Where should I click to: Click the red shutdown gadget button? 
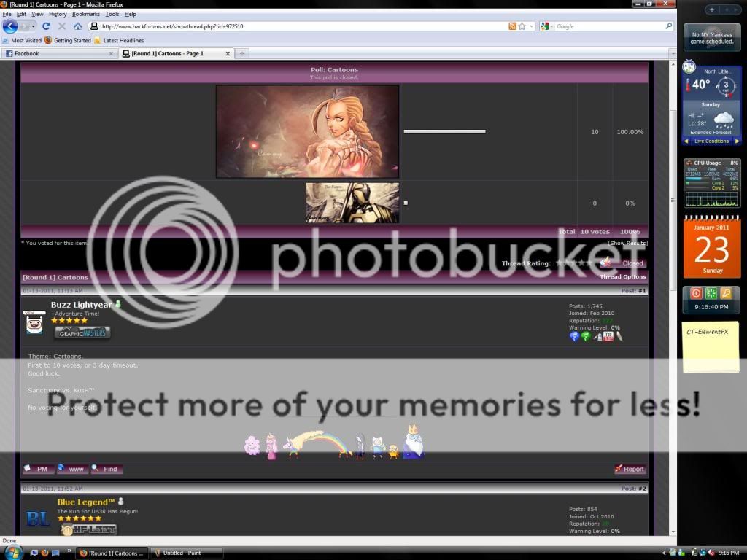tap(696, 293)
